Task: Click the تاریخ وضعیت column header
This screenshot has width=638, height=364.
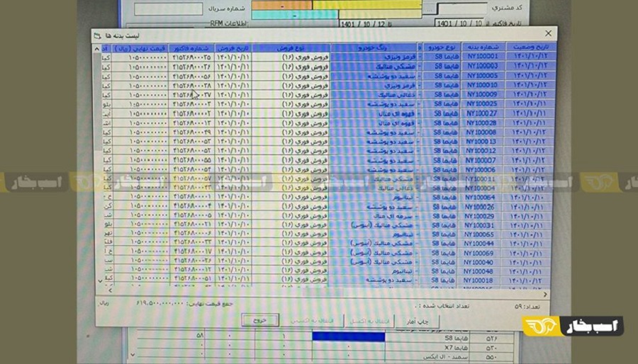Action: point(532,47)
